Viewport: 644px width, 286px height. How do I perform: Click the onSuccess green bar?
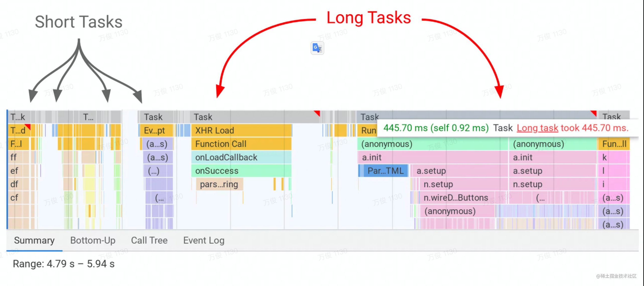[x=241, y=171]
